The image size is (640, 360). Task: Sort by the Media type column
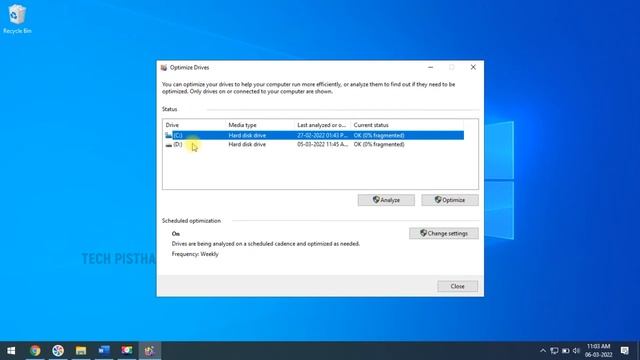point(260,125)
